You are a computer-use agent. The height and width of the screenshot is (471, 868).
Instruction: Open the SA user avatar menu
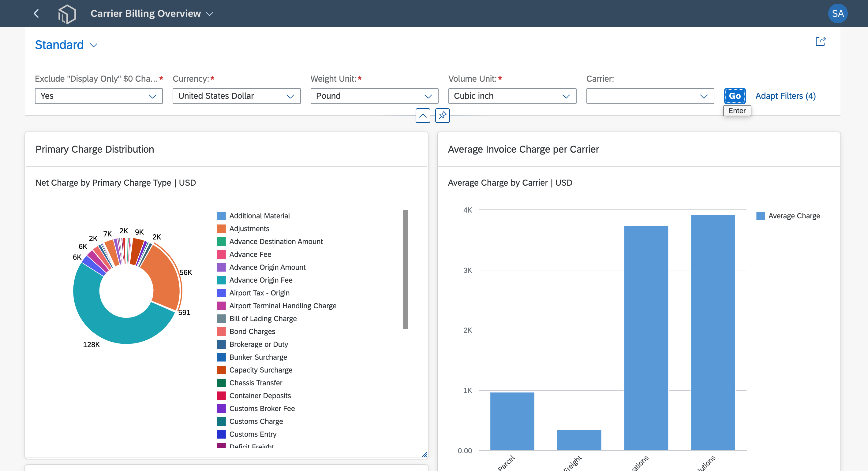(x=838, y=13)
